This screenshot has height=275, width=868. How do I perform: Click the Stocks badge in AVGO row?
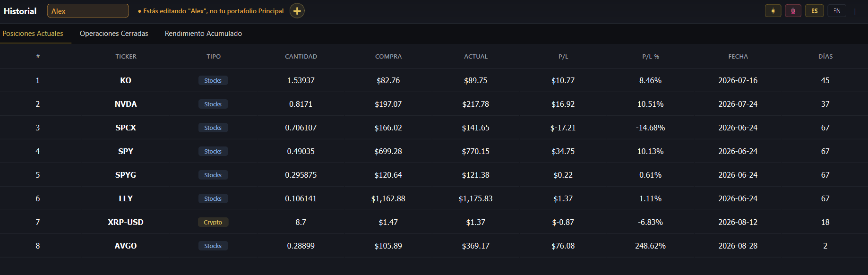213,246
